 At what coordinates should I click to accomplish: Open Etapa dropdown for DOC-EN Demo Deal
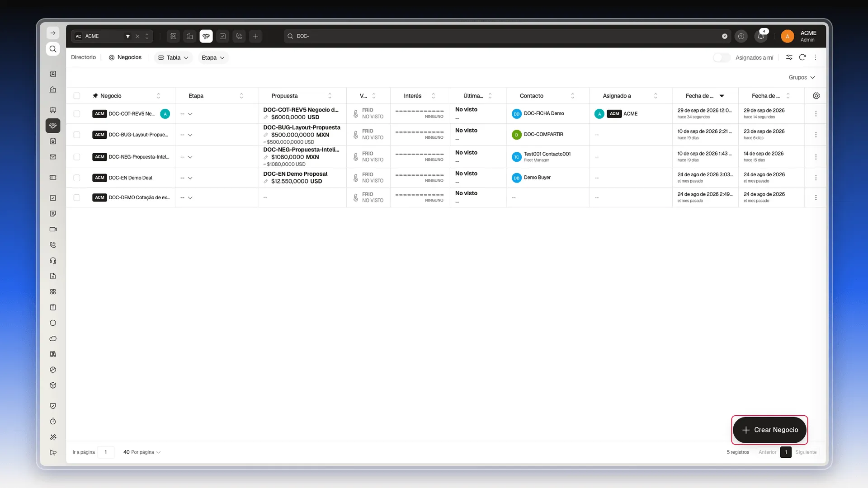(x=186, y=178)
